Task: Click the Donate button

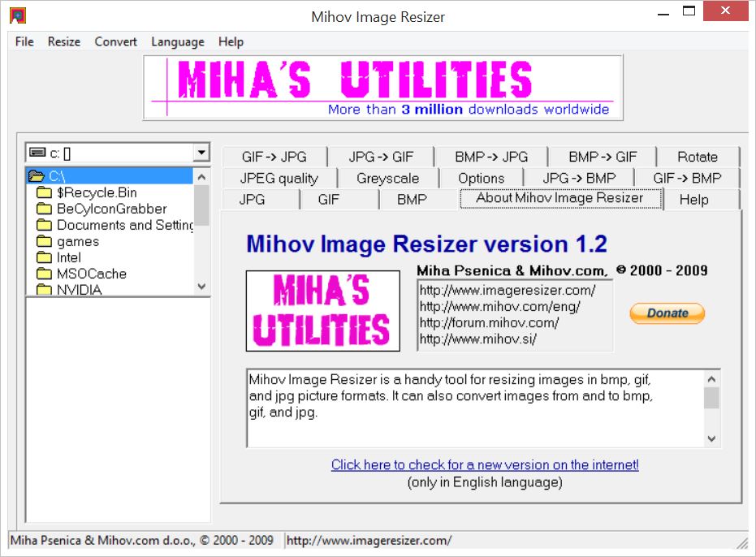Action: pos(667,313)
